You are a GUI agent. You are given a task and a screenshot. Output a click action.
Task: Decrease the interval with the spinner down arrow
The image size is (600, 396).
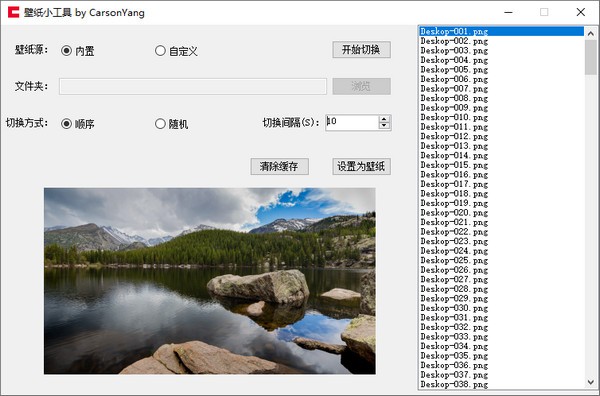[384, 126]
